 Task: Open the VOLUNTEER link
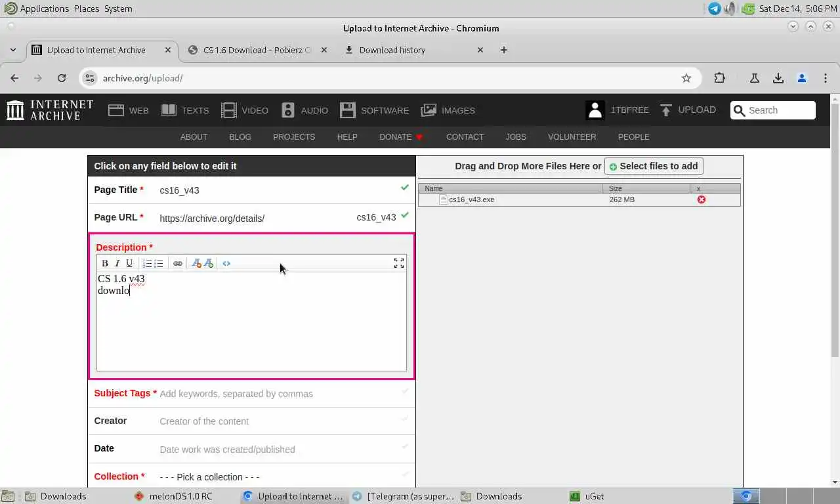tap(572, 137)
